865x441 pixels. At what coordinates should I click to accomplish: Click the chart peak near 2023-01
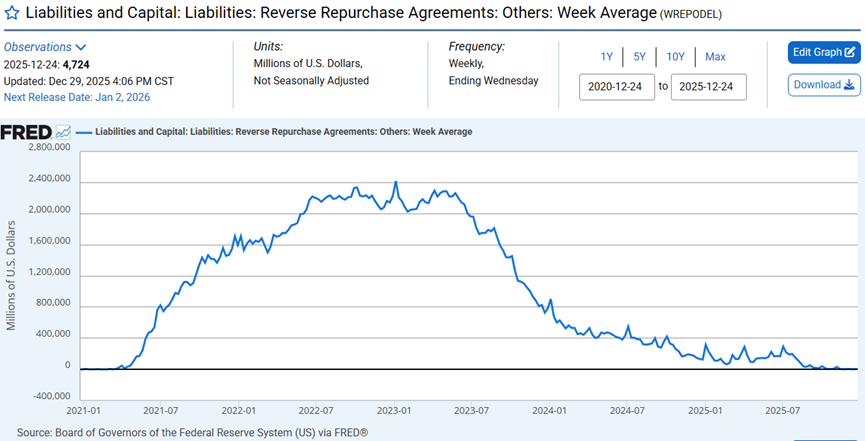pyautogui.click(x=396, y=183)
